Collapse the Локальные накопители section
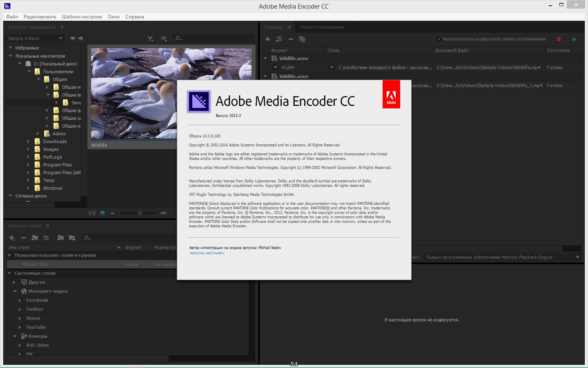This screenshot has height=368, width=588. (x=11, y=56)
